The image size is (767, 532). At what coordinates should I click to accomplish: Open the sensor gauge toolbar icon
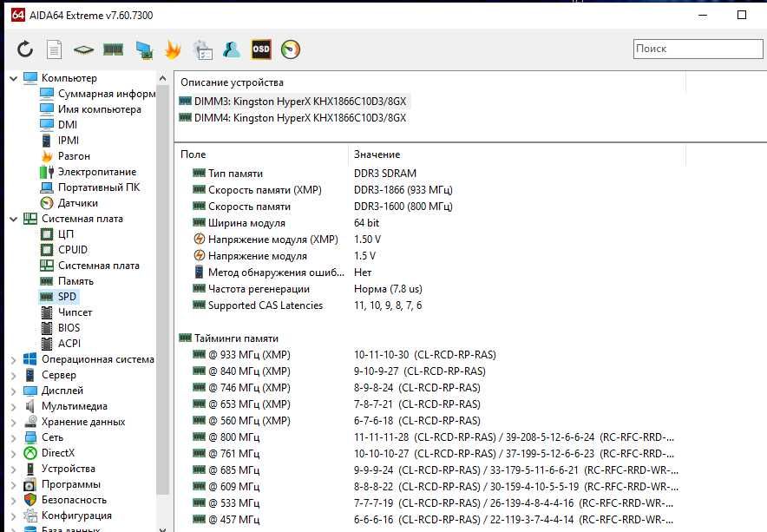coord(291,49)
